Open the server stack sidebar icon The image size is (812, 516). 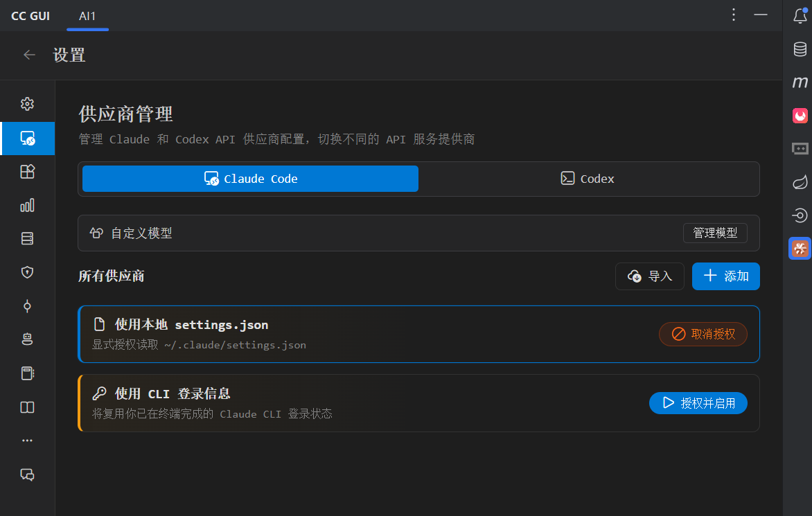click(x=28, y=238)
